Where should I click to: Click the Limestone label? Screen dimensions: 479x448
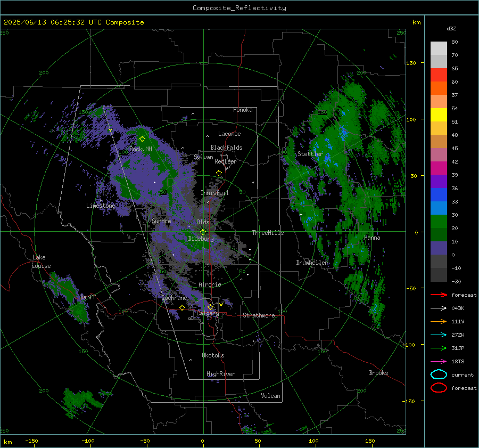pos(101,206)
